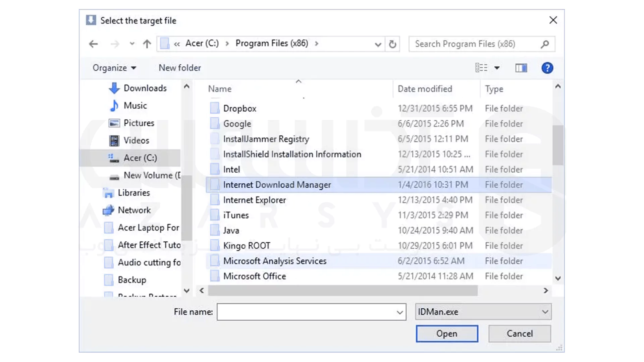Click the Cancel button
644x362 pixels.
(520, 334)
